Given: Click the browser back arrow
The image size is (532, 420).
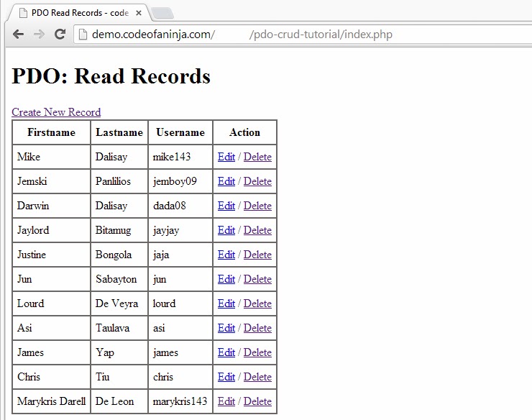Looking at the screenshot, I should coord(18,35).
